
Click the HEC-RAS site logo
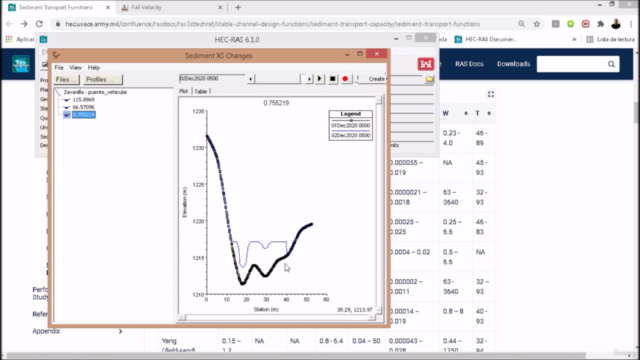pos(20,64)
